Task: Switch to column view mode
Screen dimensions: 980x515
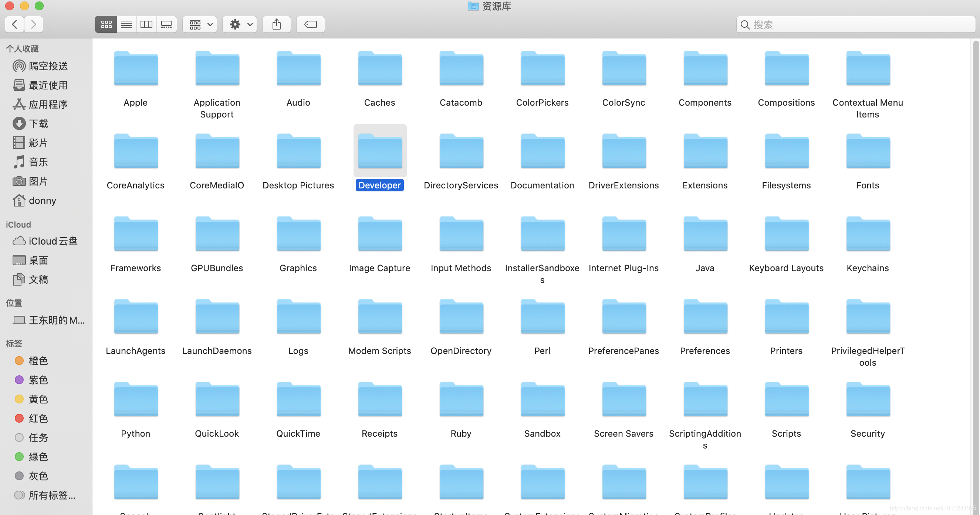Action: pos(146,25)
